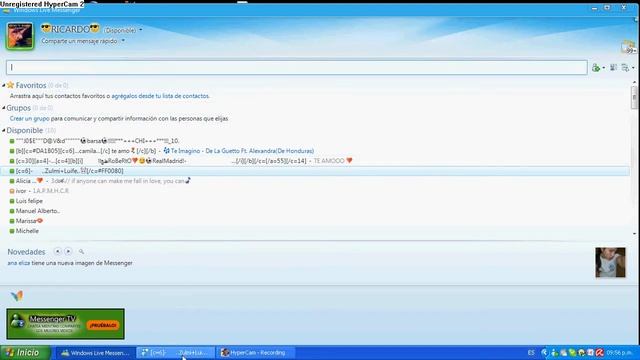
Task: Click the 'Te Imagino - De La Guetto' song link
Action: [x=242, y=151]
